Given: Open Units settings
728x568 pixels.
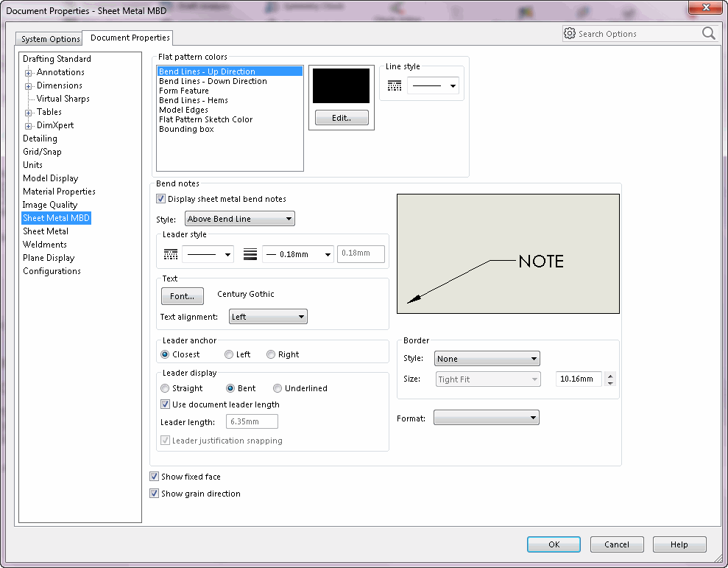Looking at the screenshot, I should pyautogui.click(x=32, y=165).
